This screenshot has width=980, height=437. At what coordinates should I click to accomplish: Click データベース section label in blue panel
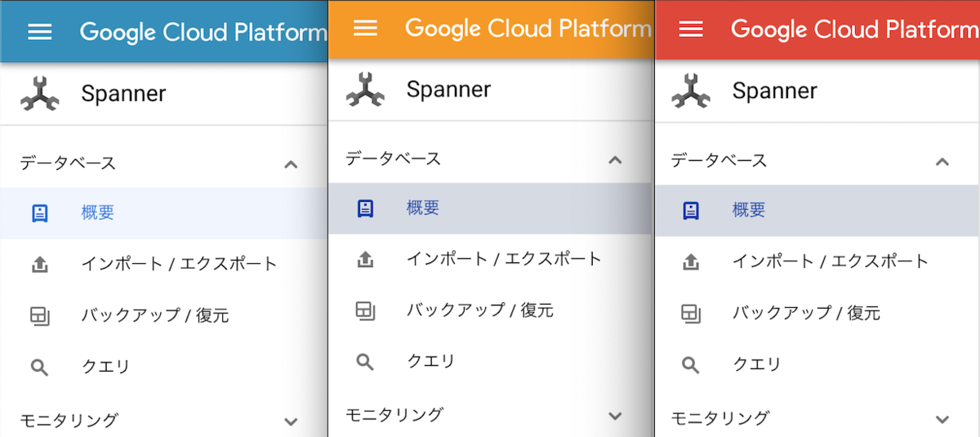pos(69,163)
